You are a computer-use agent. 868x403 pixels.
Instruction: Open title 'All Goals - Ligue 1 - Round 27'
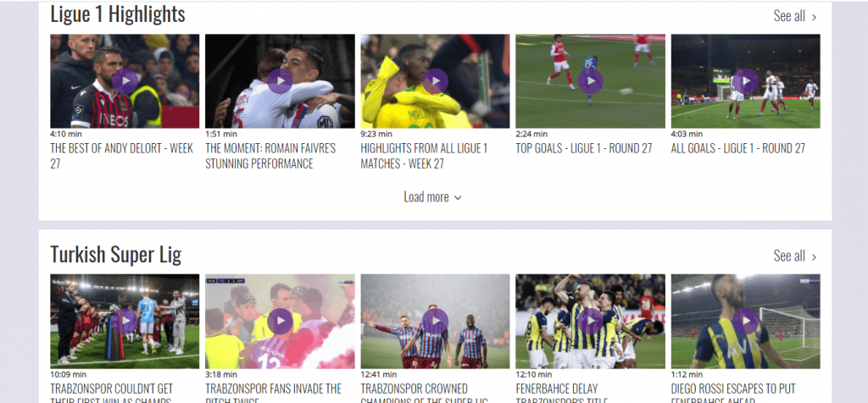click(738, 149)
